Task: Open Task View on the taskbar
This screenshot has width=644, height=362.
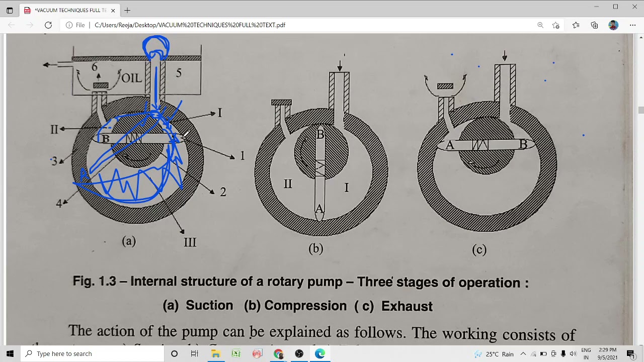Action: (195, 353)
